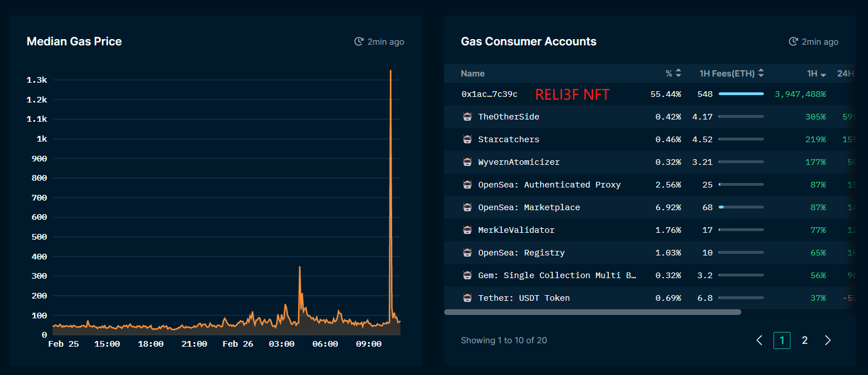Screen dimensions: 868x375
Task: Click the Tether: USDT Token icon
Action: tap(467, 298)
